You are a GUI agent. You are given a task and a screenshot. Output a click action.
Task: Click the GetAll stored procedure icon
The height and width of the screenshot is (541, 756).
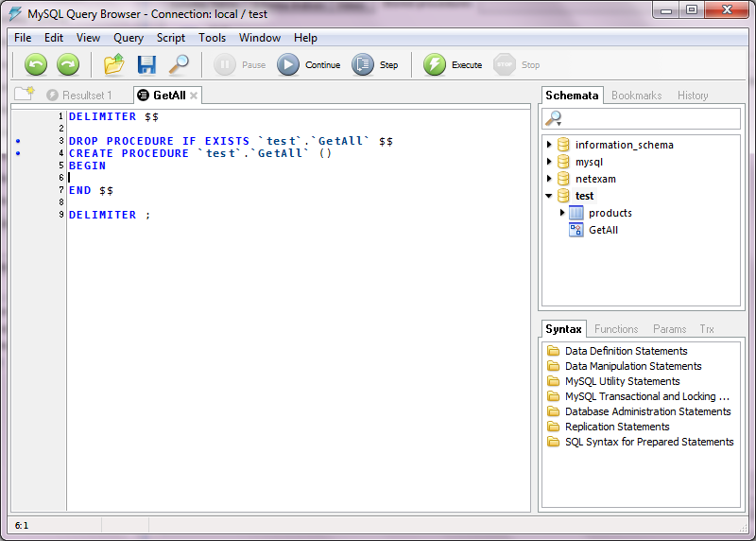[x=576, y=229]
